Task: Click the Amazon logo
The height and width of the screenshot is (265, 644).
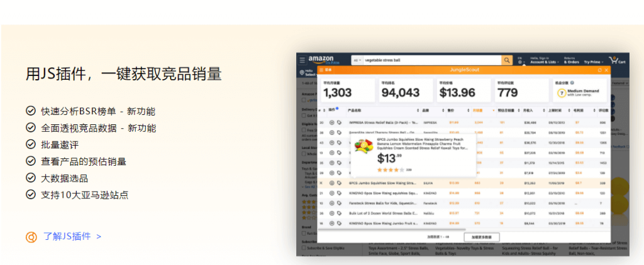Action: point(321,59)
